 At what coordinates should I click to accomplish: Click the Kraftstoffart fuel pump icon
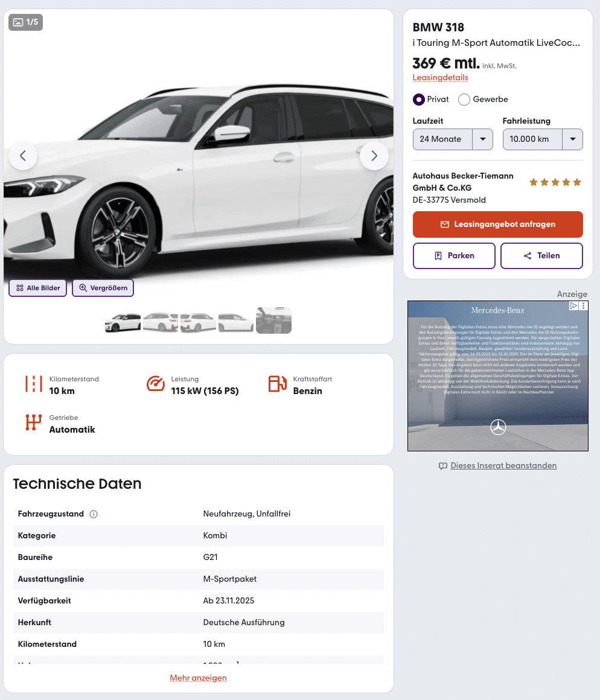(x=277, y=384)
